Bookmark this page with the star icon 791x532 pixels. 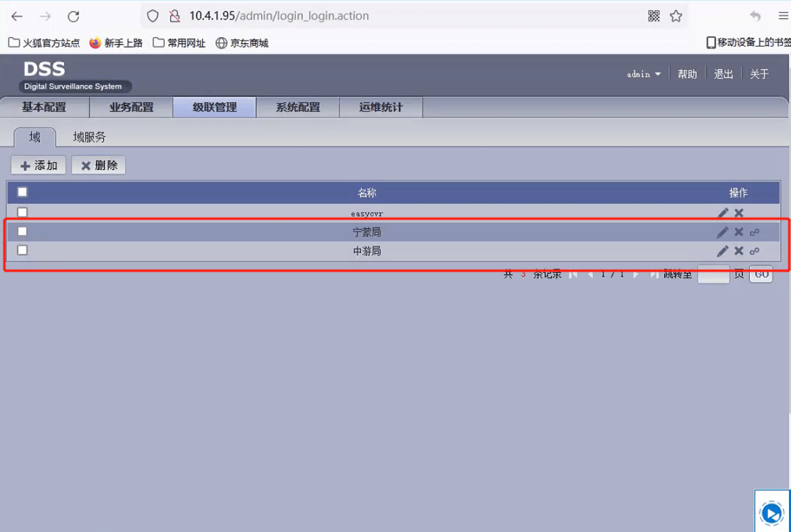(676, 16)
